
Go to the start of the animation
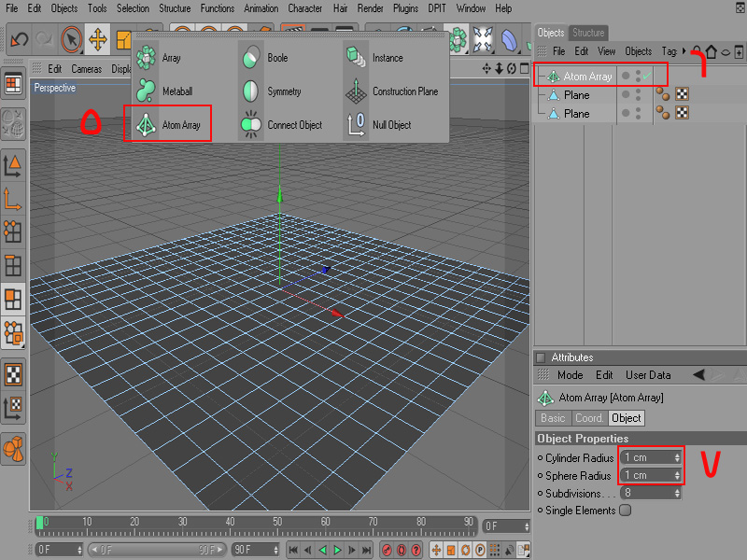pyautogui.click(x=293, y=550)
